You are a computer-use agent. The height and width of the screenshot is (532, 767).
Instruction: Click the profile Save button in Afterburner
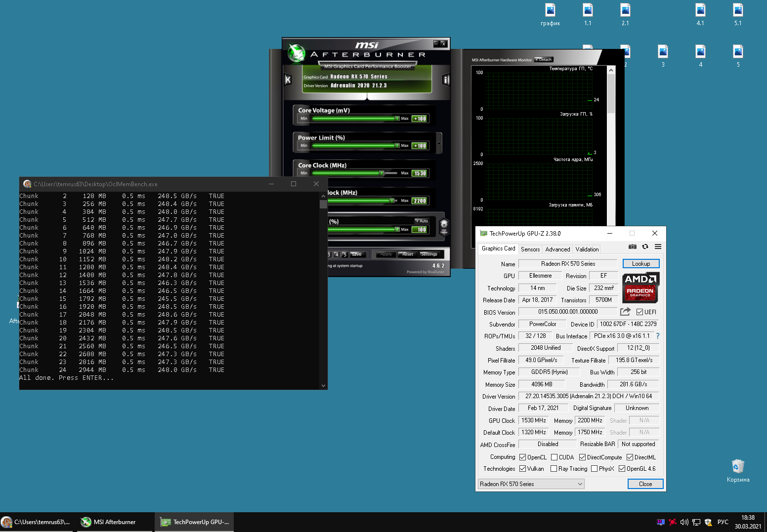point(356,254)
